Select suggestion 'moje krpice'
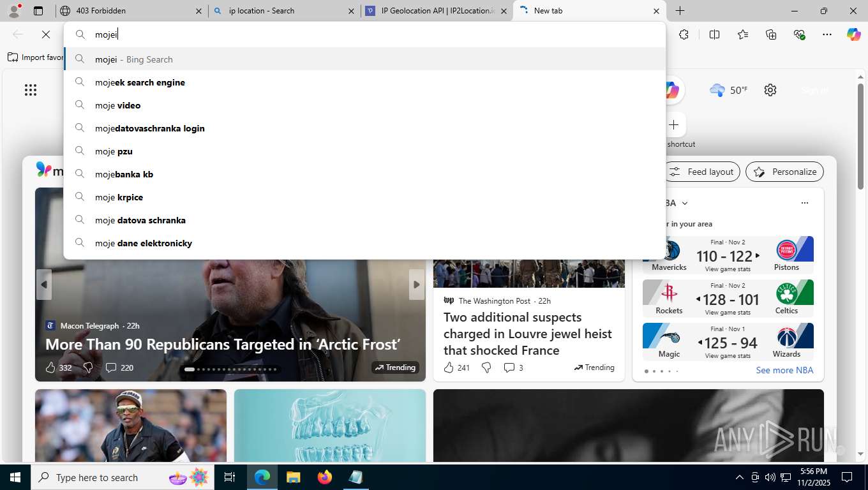 point(364,197)
